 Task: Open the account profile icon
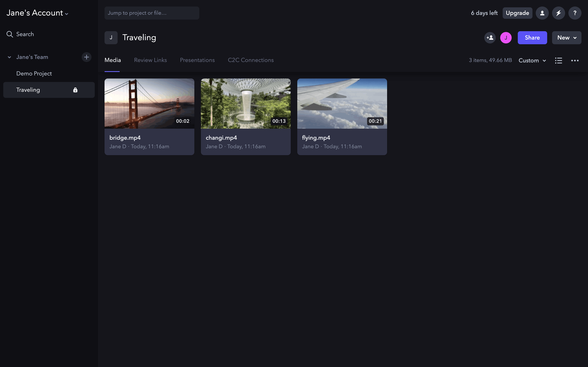tap(542, 13)
